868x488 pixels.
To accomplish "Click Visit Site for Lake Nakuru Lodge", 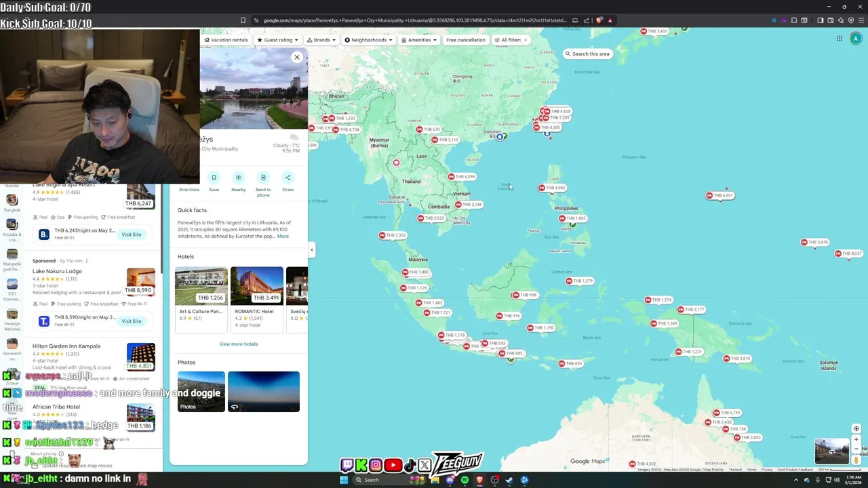I will [x=132, y=321].
